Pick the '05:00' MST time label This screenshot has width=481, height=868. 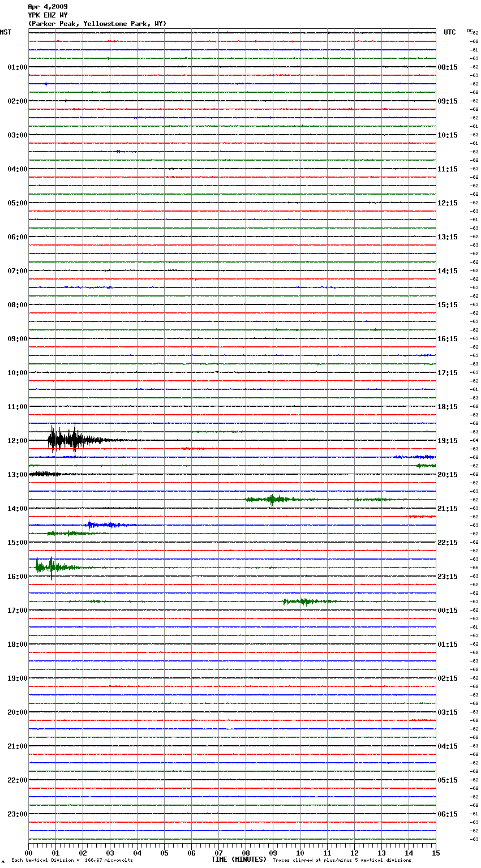click(18, 203)
